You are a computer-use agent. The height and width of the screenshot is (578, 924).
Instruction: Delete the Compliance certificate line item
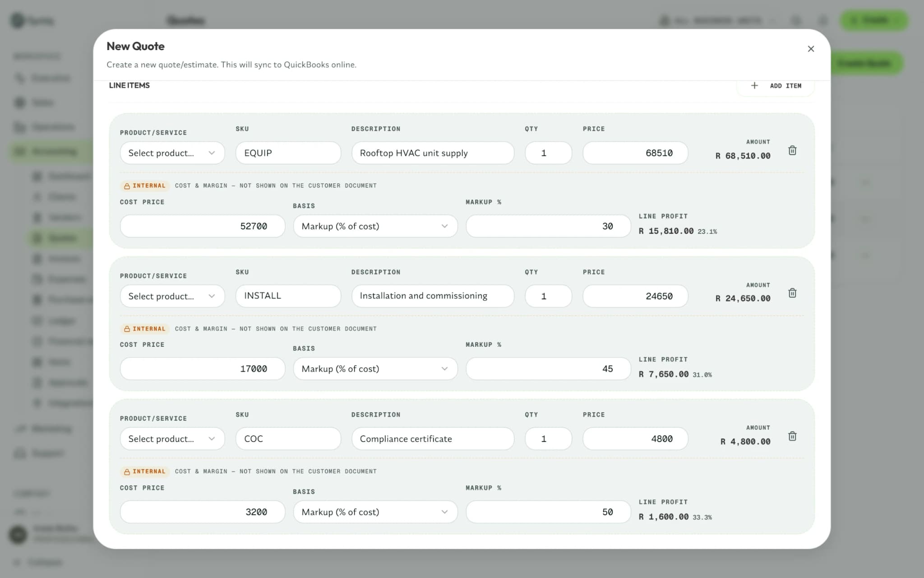click(792, 436)
